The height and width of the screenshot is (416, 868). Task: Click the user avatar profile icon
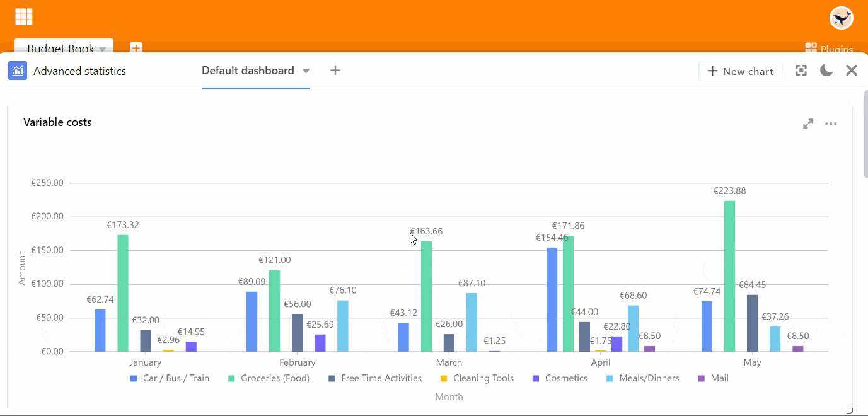(x=841, y=18)
